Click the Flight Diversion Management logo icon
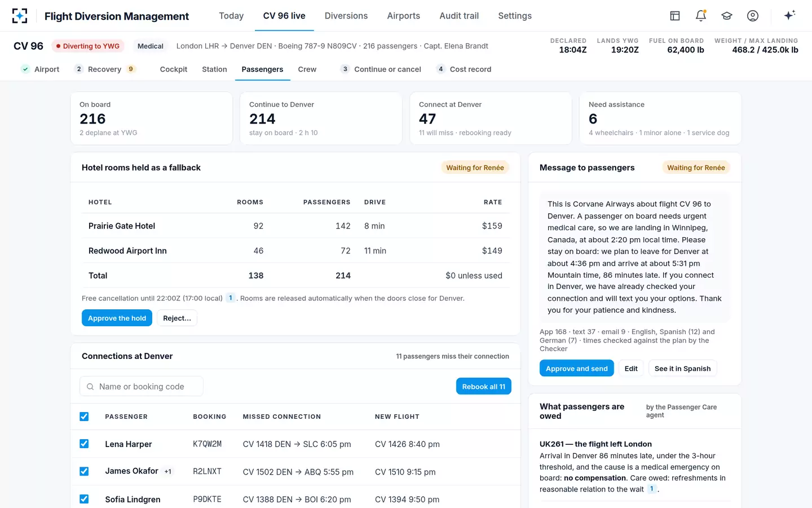The height and width of the screenshot is (508, 812). coord(20,16)
